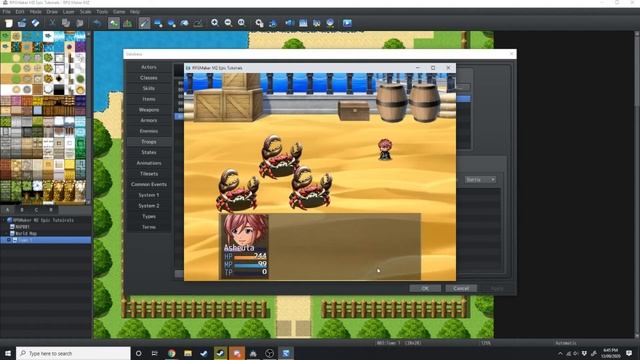640x360 pixels.
Task: Click the Cut scissors toolbar icon
Action: point(52,23)
